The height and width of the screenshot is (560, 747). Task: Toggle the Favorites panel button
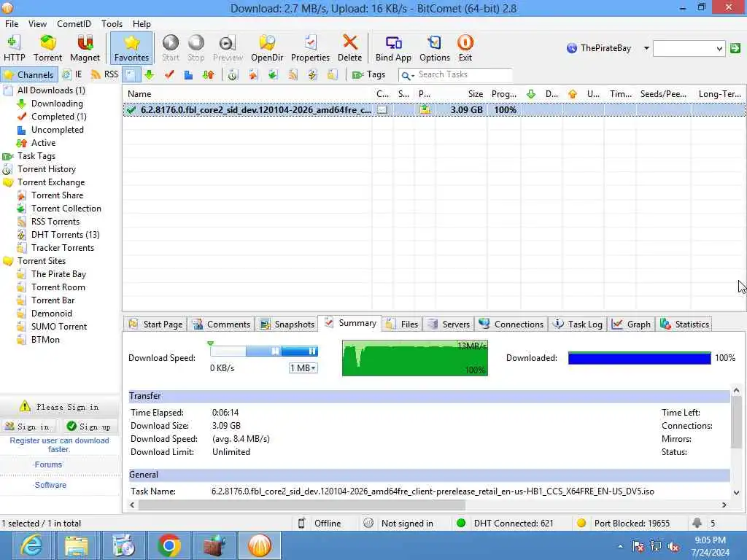tap(131, 48)
